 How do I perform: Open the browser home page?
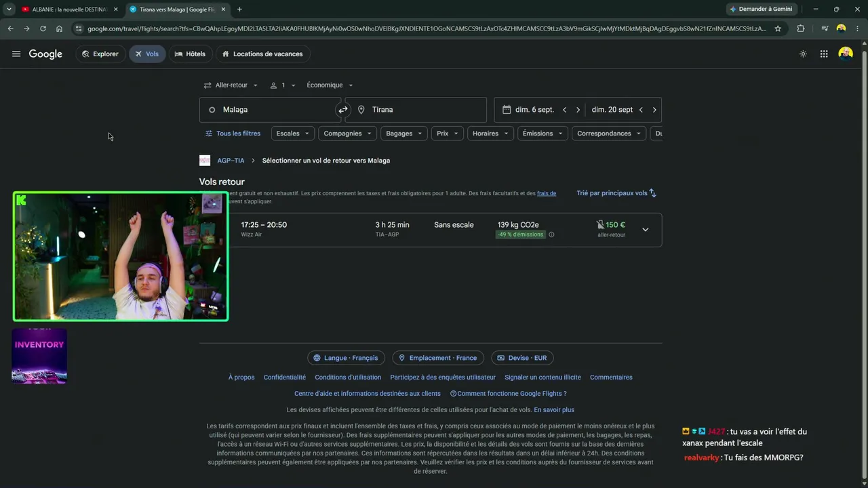pos(59,28)
